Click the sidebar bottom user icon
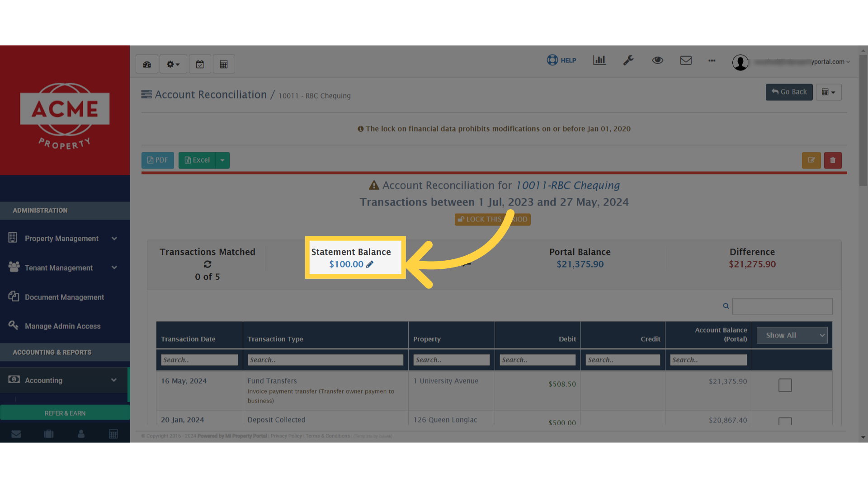Screen dimensions: 868x488 tap(81, 434)
